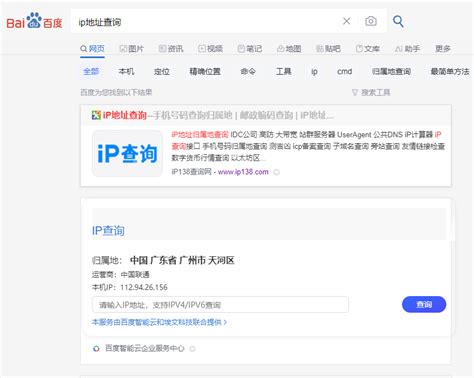Click the ip138 result favicon
474x378 pixels.
pos(96,115)
